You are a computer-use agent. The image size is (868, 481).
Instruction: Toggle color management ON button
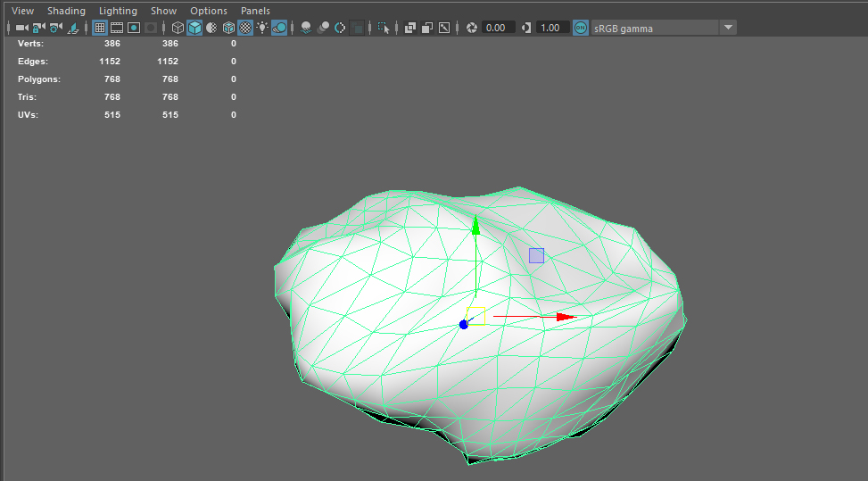pos(580,28)
